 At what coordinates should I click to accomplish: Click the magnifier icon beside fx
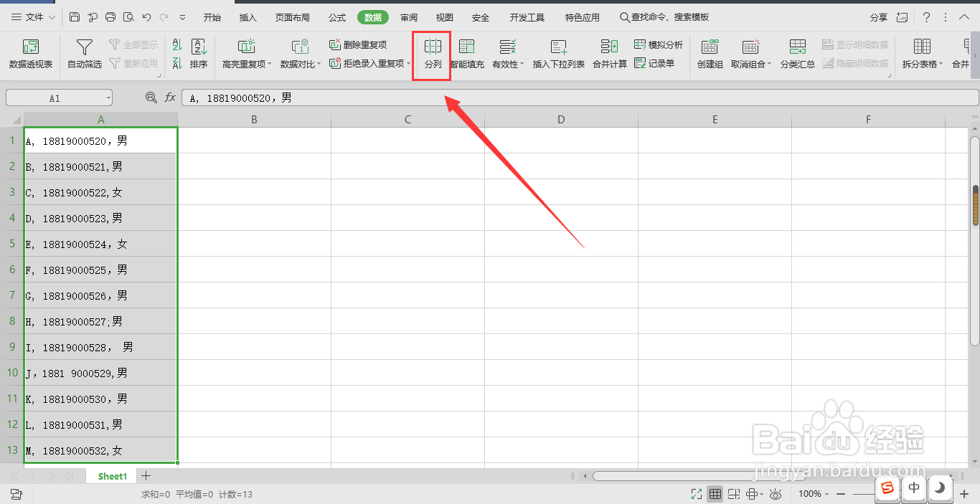(151, 98)
